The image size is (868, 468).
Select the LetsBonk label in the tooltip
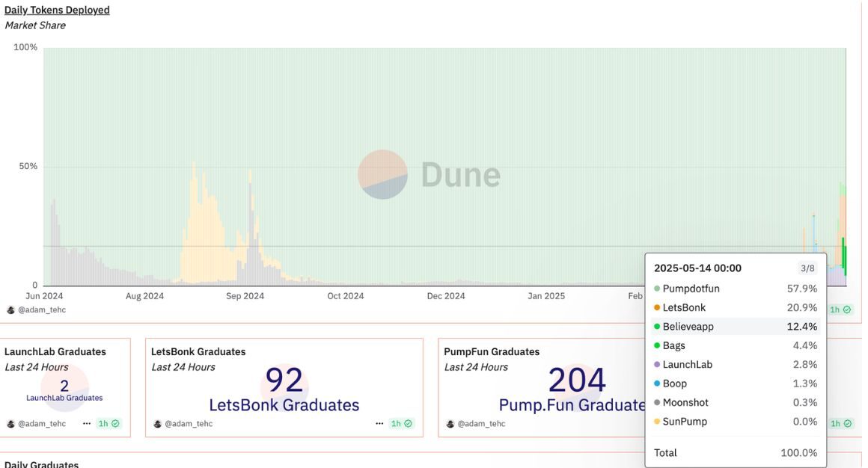click(x=684, y=307)
